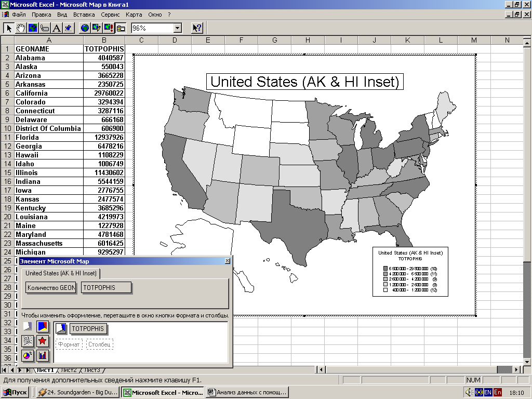532x399 pixels.
Task: Open the Карта menu
Action: point(134,15)
